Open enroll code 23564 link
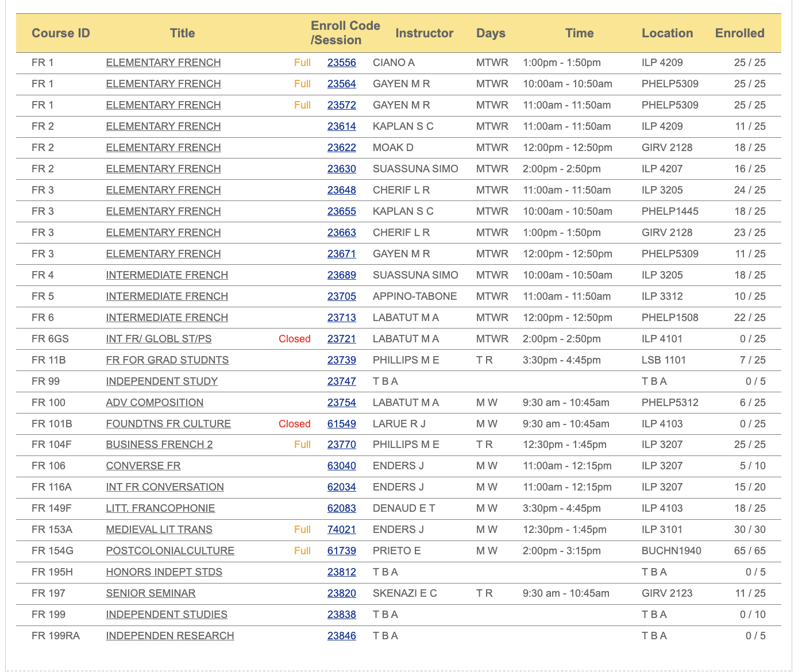802x672 pixels. click(x=341, y=84)
